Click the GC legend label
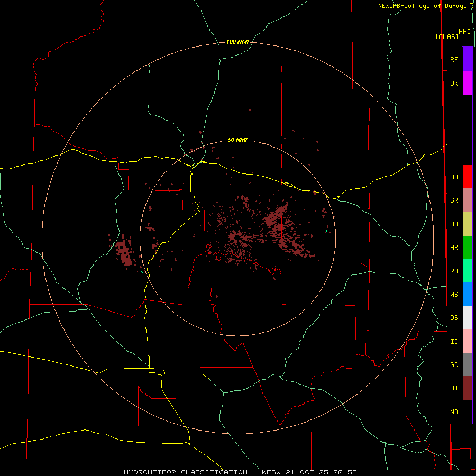 point(454,365)
